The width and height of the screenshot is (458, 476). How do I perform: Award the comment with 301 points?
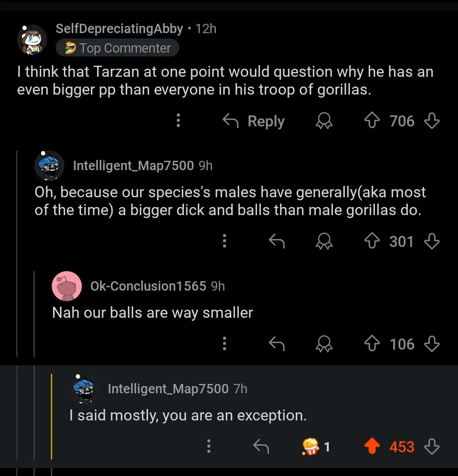click(324, 241)
